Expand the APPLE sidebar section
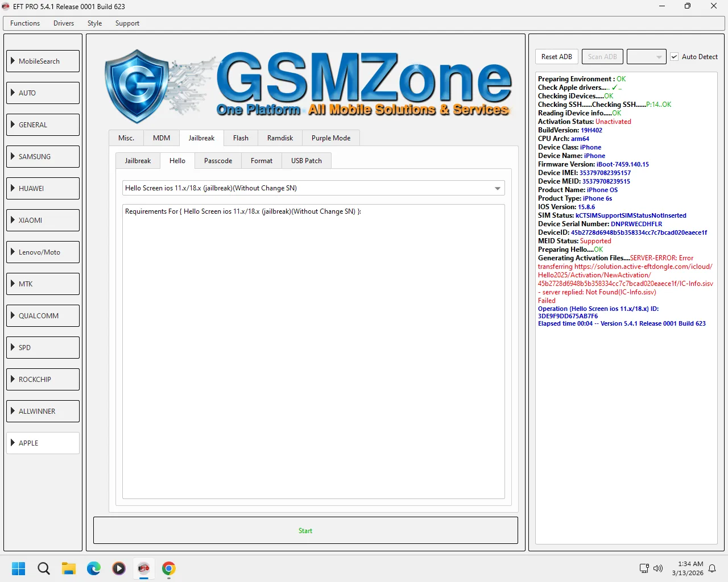728x582 pixels. tap(43, 443)
